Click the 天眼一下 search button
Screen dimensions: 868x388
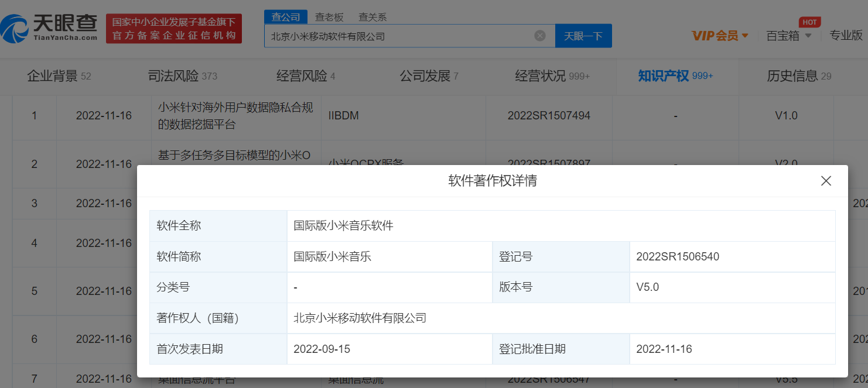tap(583, 36)
